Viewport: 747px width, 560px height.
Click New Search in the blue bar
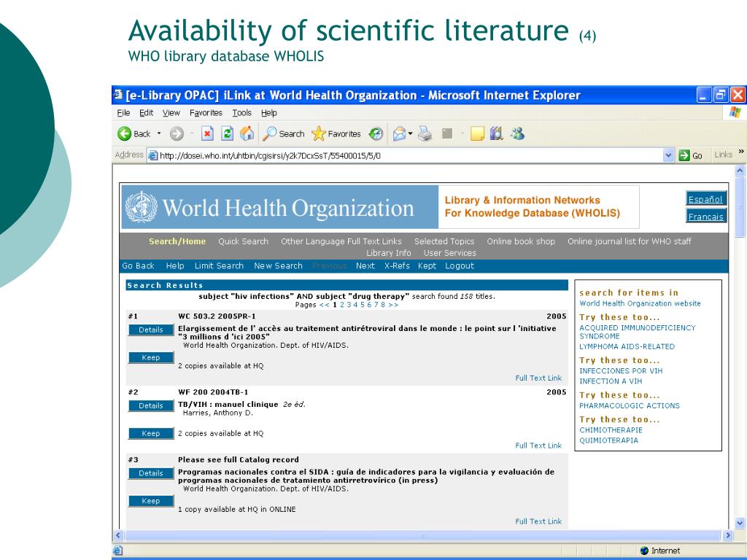click(x=278, y=265)
